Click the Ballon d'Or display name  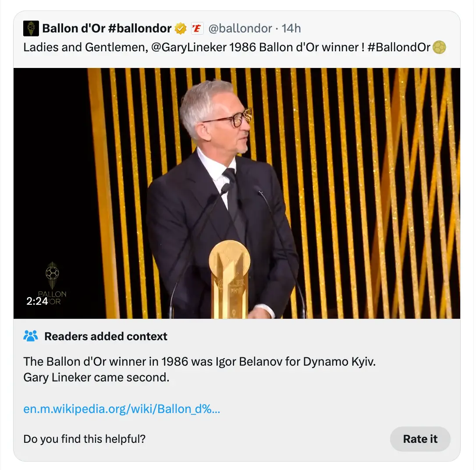pos(107,28)
